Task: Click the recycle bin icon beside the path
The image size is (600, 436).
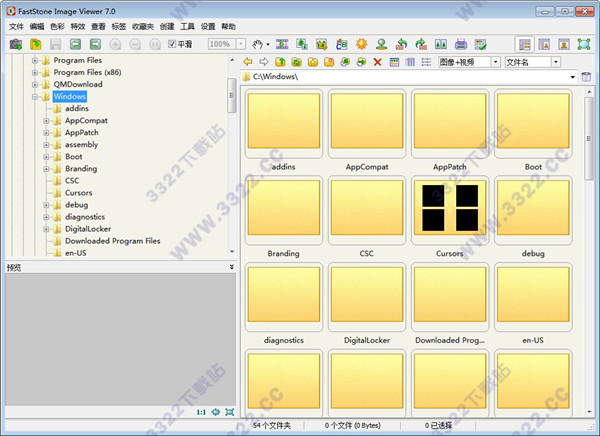Action: coord(586,77)
